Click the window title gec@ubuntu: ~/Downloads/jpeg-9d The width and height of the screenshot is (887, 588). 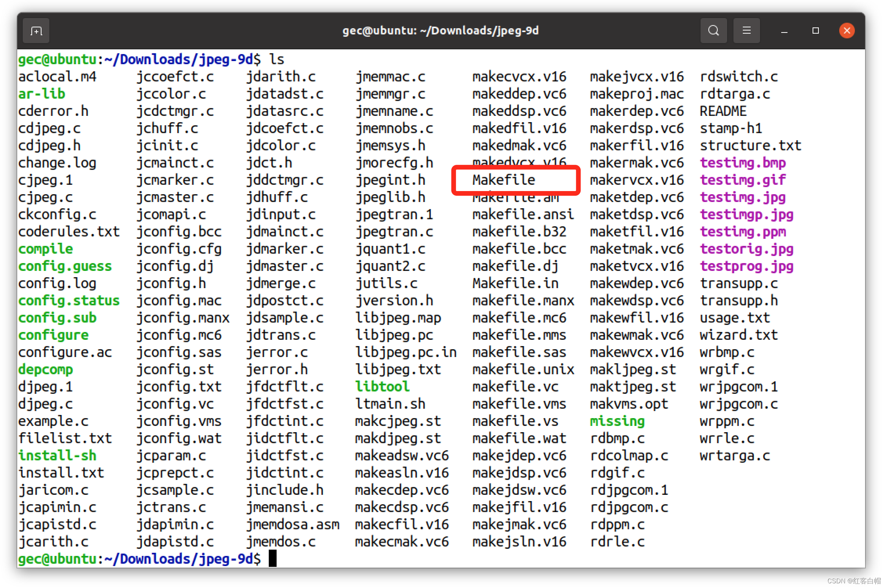click(440, 31)
